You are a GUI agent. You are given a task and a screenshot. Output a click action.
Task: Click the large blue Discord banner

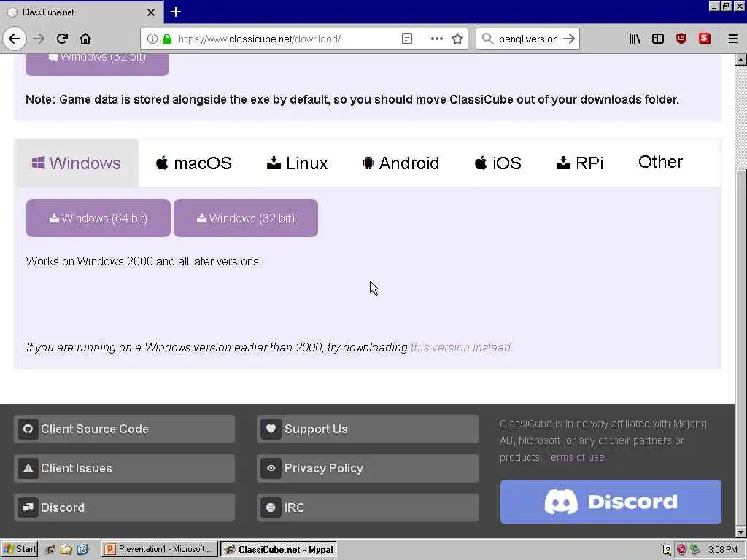click(x=611, y=502)
